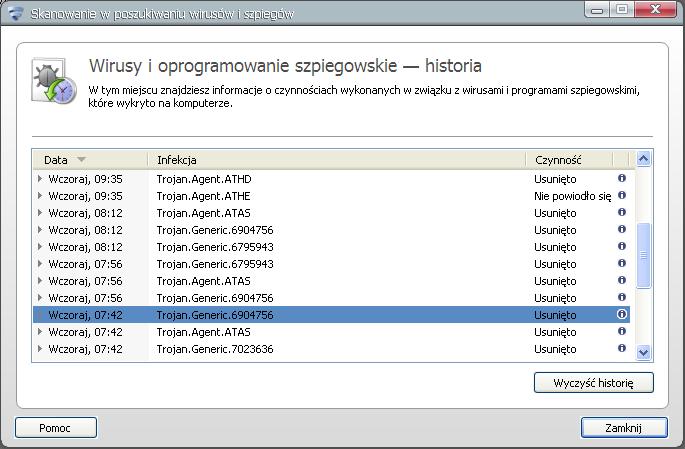Screen dimensions: 685x449
Task: Open info icon for Trojan.Agent.ATHD row
Action: pos(622,178)
